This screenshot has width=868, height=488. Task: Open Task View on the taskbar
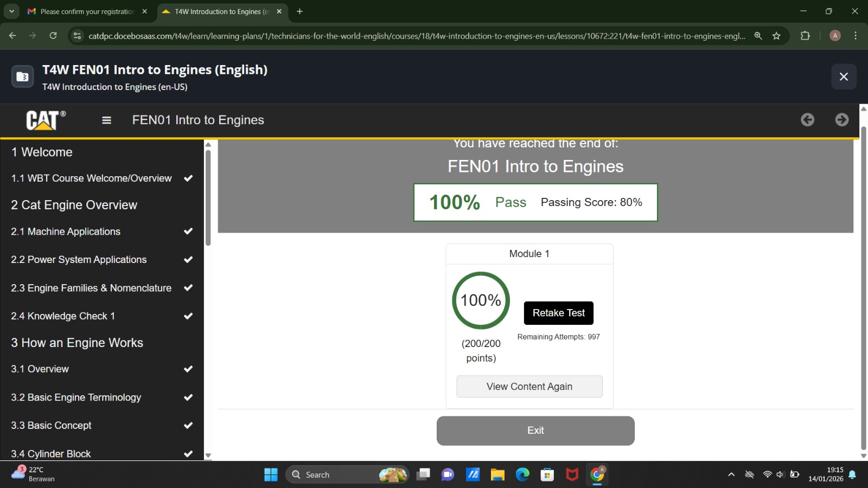423,475
